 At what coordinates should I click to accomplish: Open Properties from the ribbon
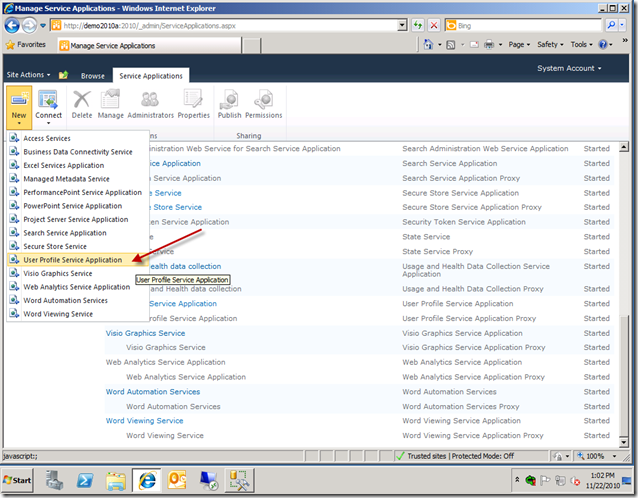[193, 105]
